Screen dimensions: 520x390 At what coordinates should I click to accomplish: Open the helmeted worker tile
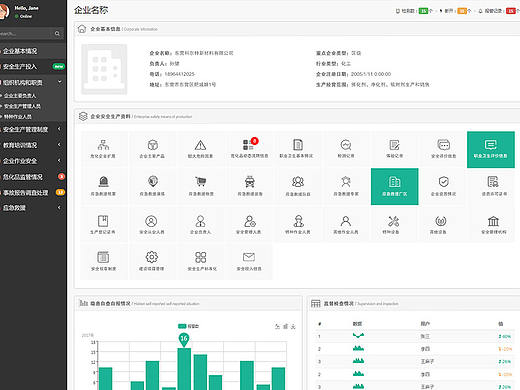pyautogui.click(x=298, y=224)
